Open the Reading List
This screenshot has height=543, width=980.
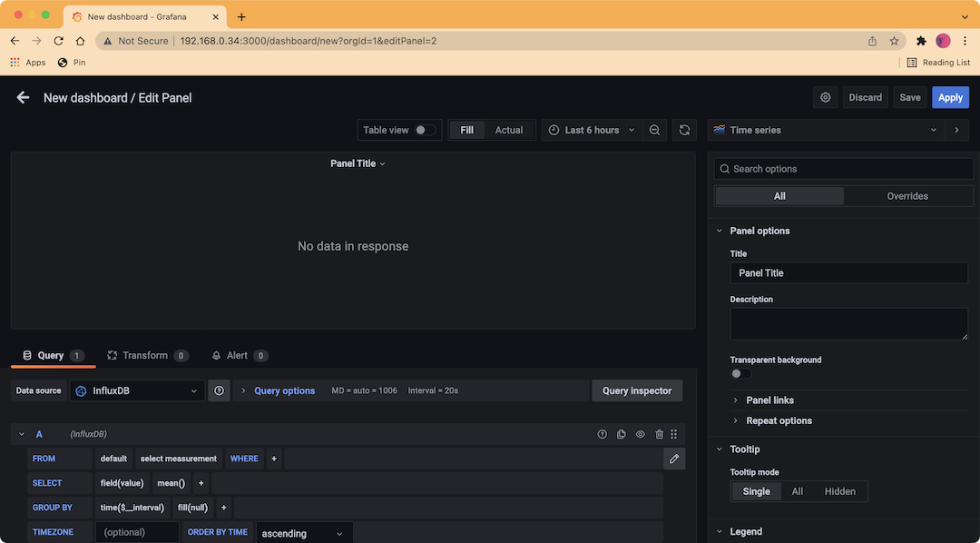(x=938, y=63)
